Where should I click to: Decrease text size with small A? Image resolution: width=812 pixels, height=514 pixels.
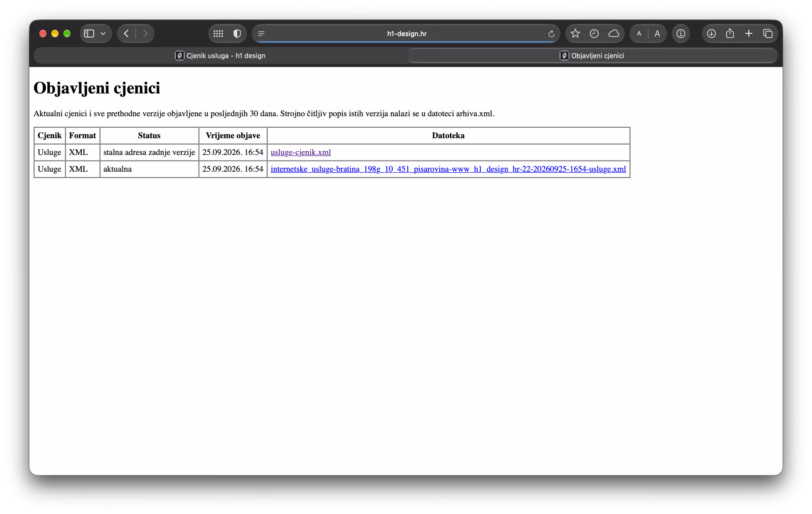(x=639, y=33)
